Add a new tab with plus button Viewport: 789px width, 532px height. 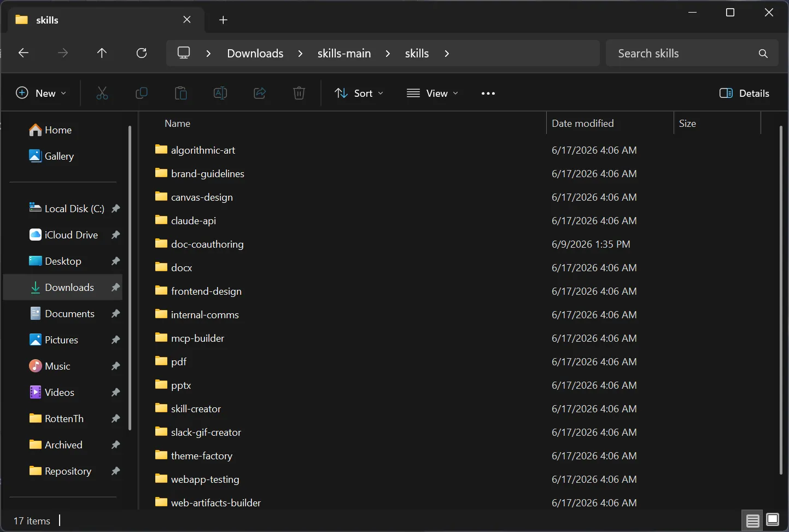pyautogui.click(x=223, y=20)
